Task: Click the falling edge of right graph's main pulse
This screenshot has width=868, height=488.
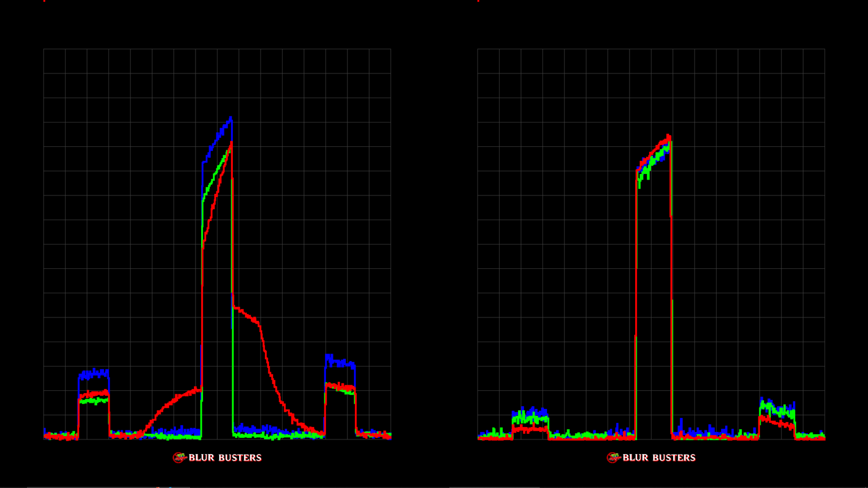Action: click(x=671, y=282)
